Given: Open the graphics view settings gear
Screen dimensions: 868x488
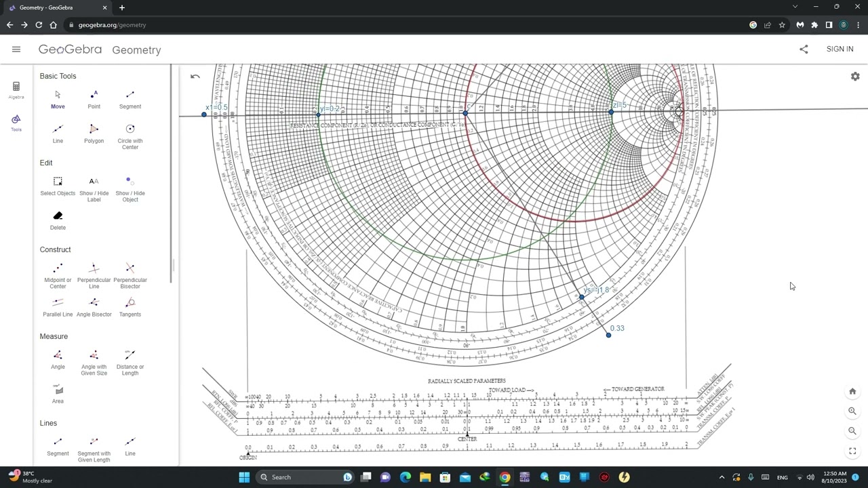Looking at the screenshot, I should 855,77.
